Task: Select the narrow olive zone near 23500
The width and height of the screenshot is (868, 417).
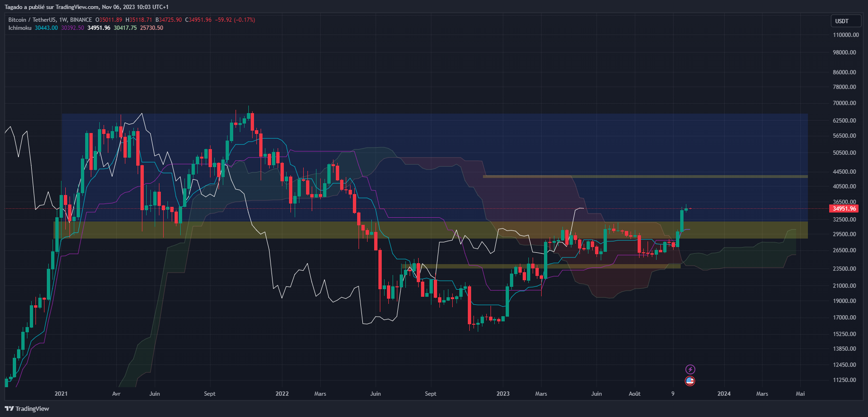Action: click(x=541, y=266)
